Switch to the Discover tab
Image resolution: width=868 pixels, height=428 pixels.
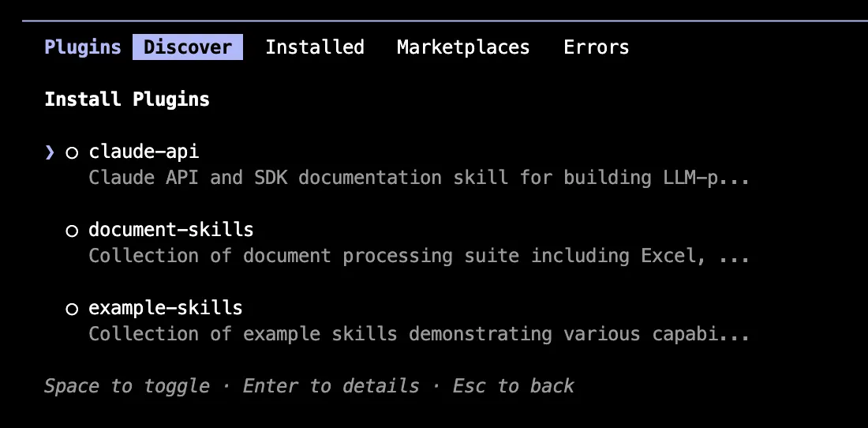pos(188,47)
